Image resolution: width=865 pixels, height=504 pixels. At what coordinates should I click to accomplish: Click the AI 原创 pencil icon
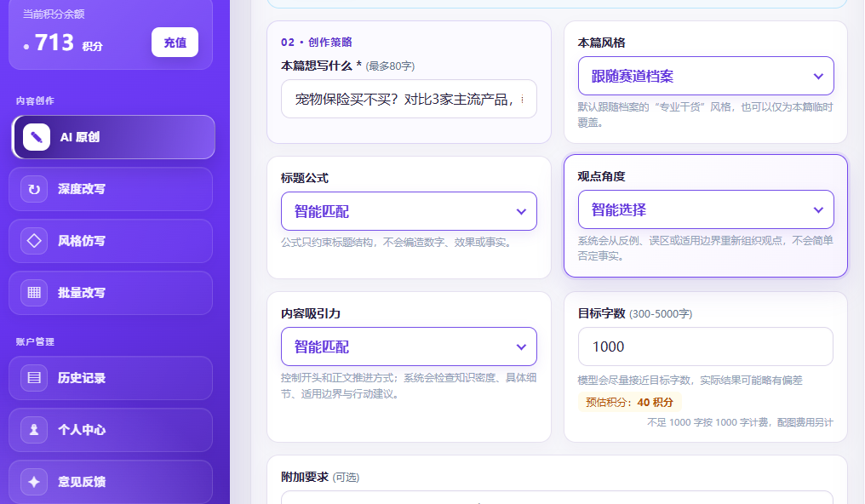click(x=37, y=137)
